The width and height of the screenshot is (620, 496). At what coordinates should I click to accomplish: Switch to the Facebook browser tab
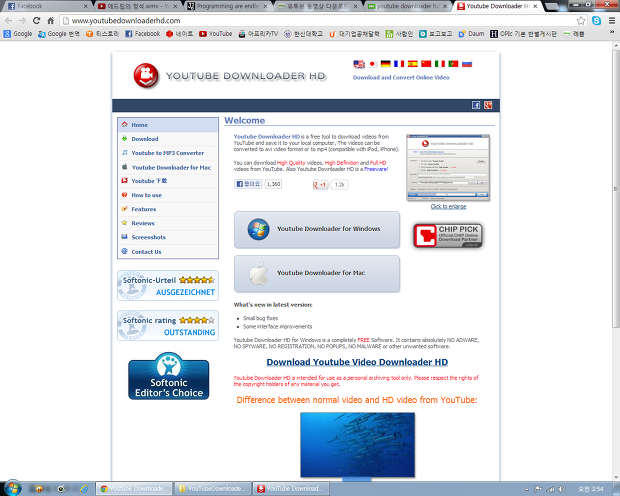coord(45,6)
